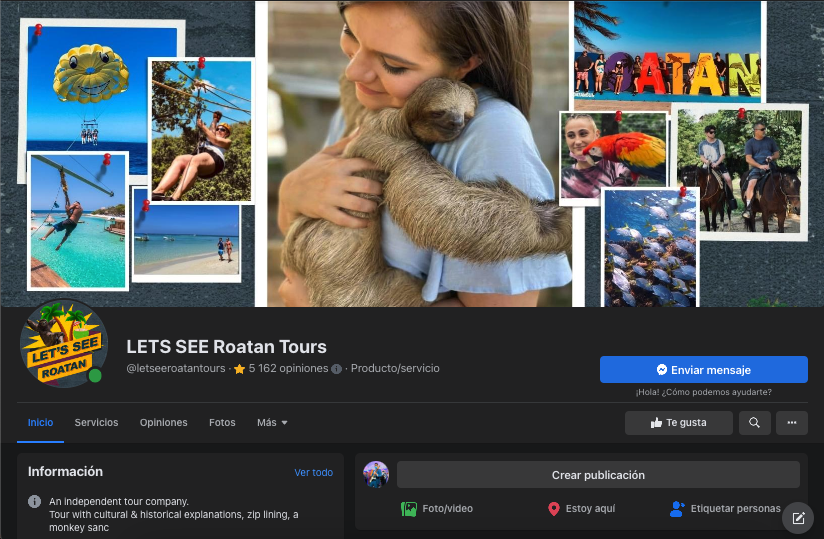Expand the Más dropdown menu
824x539 pixels.
272,423
